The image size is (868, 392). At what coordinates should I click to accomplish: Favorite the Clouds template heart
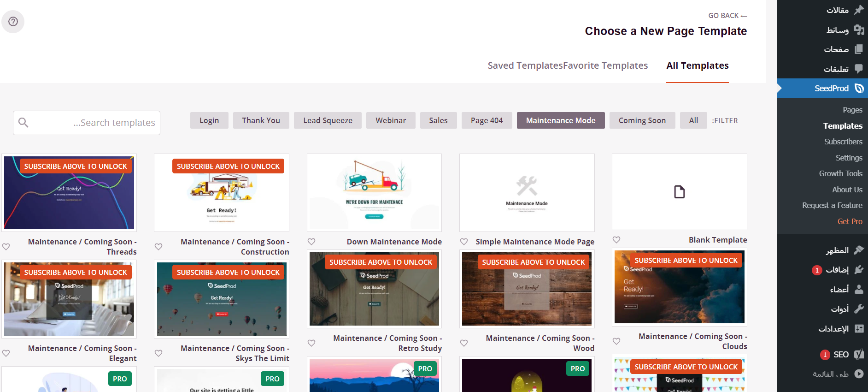pyautogui.click(x=616, y=341)
